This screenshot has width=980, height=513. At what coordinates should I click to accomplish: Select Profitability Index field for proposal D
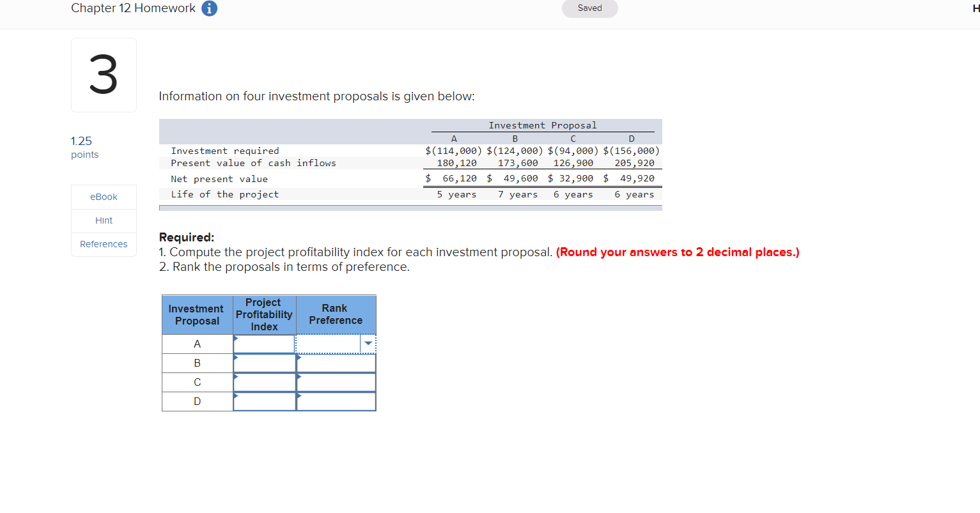click(x=264, y=401)
